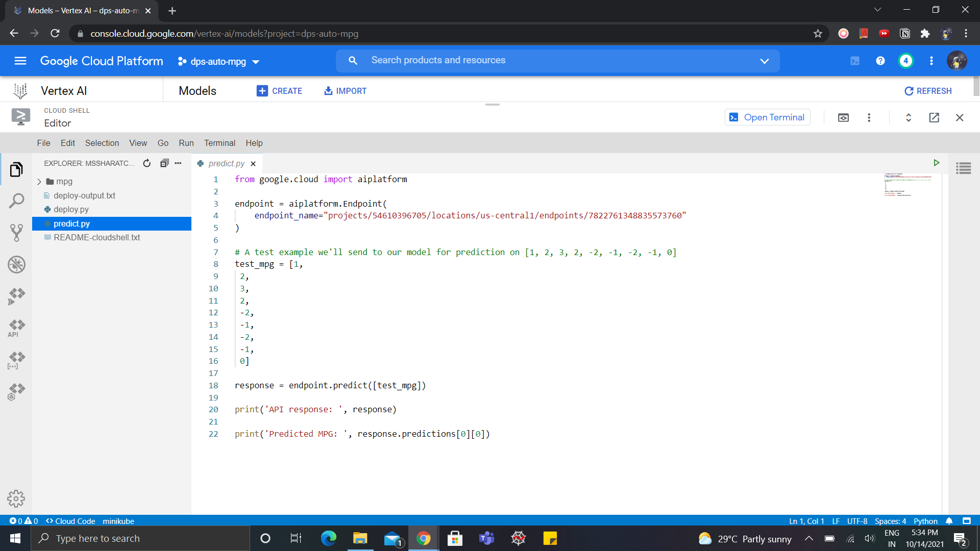Refresh the file explorer
This screenshot has height=551, width=980.
(x=147, y=163)
